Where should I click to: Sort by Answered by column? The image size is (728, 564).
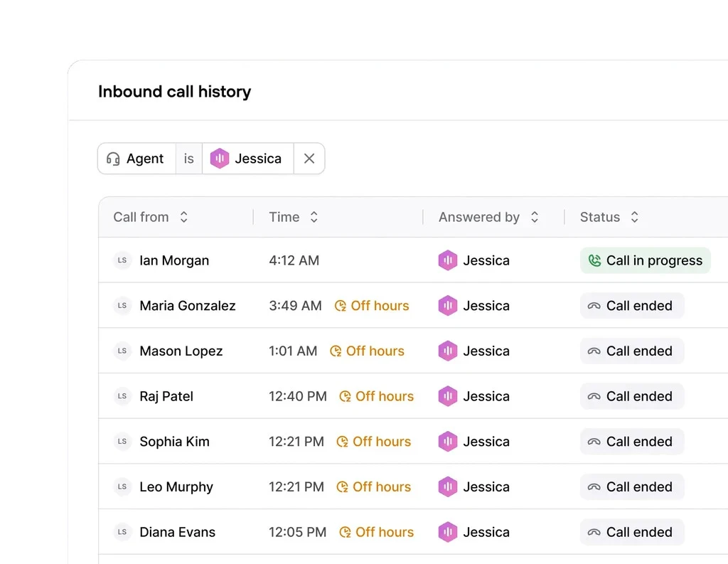535,217
